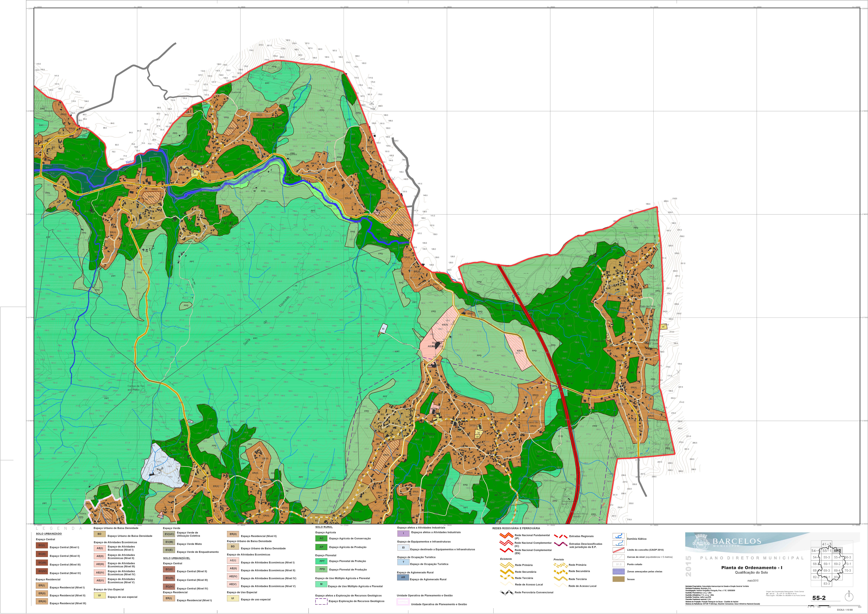Screen dimensions: 868x614
Task: Select sheet 69-3 in the index grid
Action: (827, 571)
